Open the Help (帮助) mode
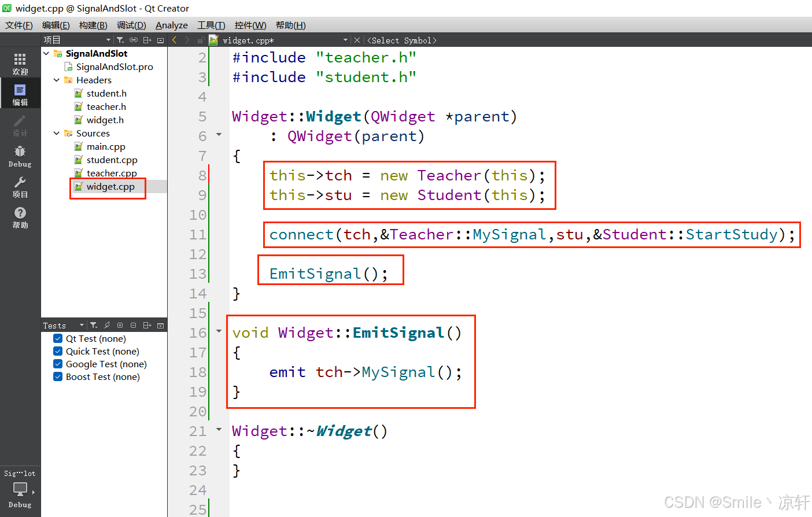 (x=20, y=217)
